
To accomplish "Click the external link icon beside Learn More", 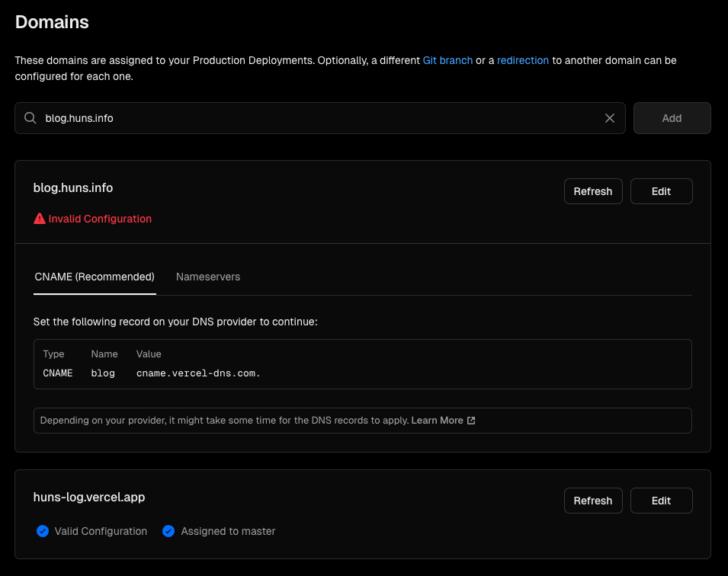I will point(471,421).
